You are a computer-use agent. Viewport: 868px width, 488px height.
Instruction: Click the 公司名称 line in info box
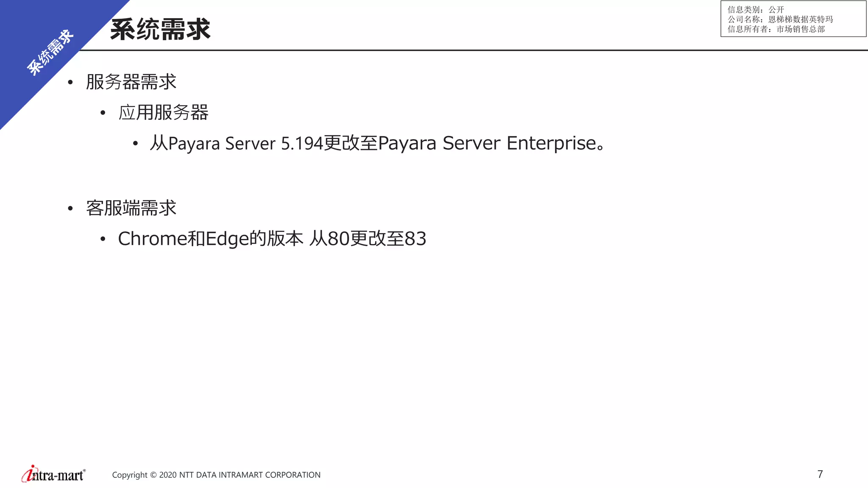[780, 19]
